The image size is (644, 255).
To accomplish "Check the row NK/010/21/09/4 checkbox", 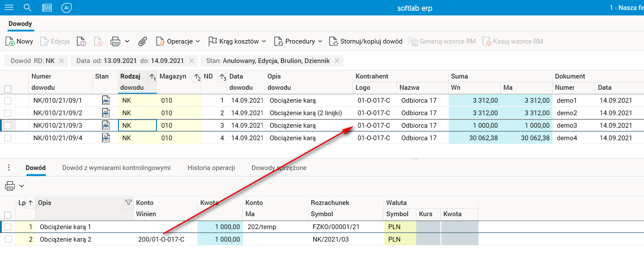I will 8,138.
